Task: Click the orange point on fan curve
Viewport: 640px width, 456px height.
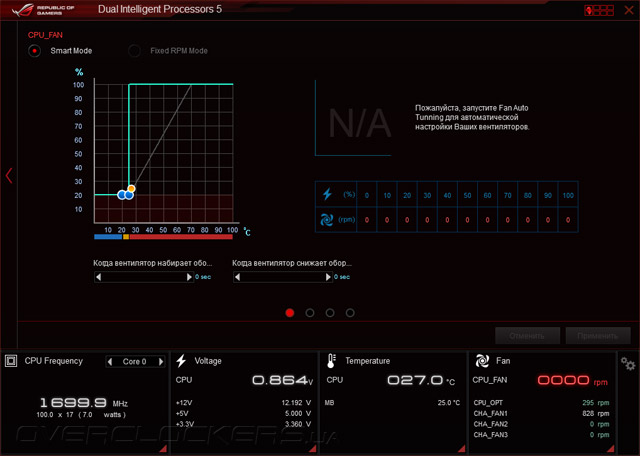Action: [131, 189]
